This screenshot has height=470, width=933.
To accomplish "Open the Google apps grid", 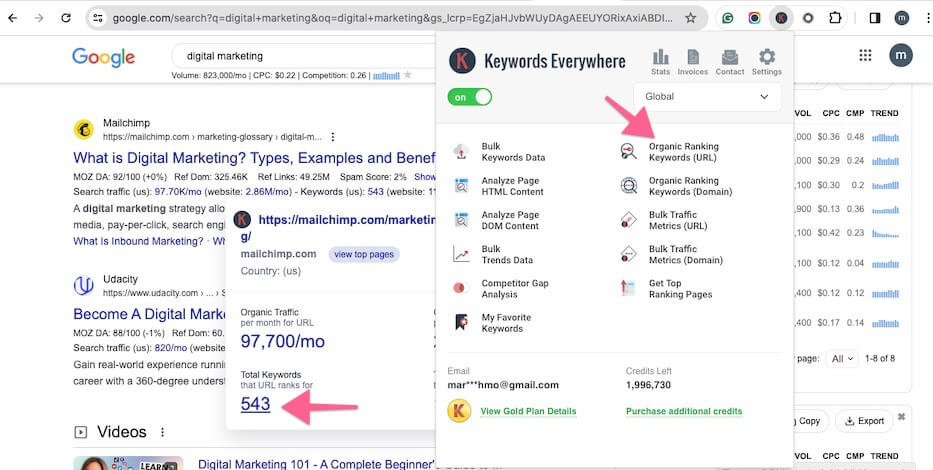I will point(865,55).
